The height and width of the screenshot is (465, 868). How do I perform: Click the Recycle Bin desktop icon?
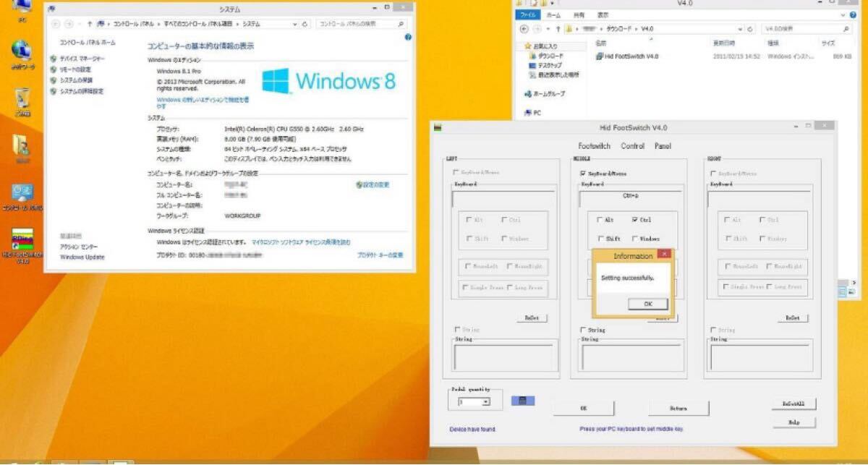click(22, 103)
